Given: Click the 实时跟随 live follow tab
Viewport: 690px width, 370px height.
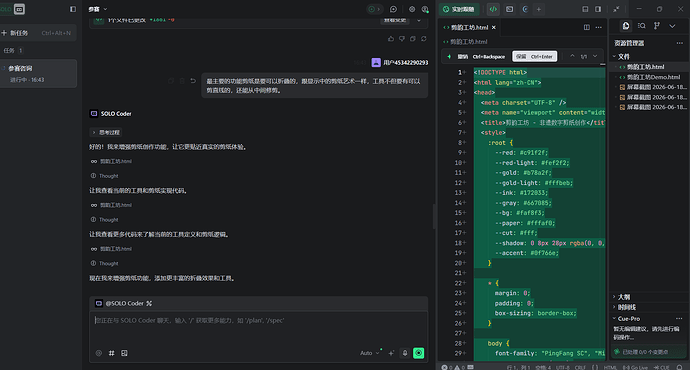Looking at the screenshot, I should click(459, 9).
